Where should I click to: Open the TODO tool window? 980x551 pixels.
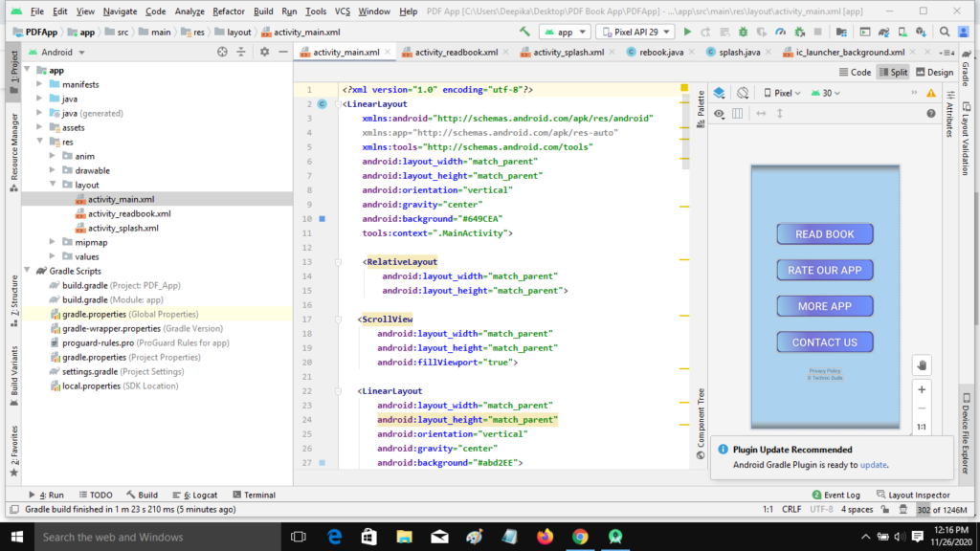pos(96,495)
